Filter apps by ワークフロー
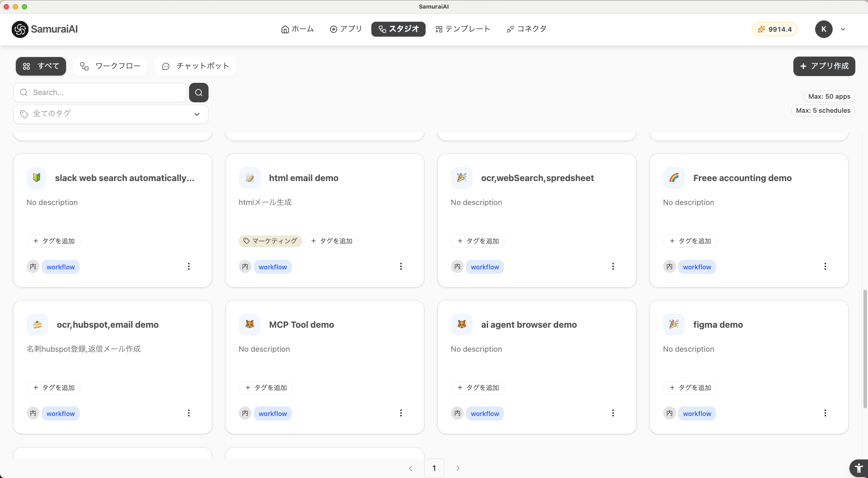The width and height of the screenshot is (868, 478). pos(111,66)
